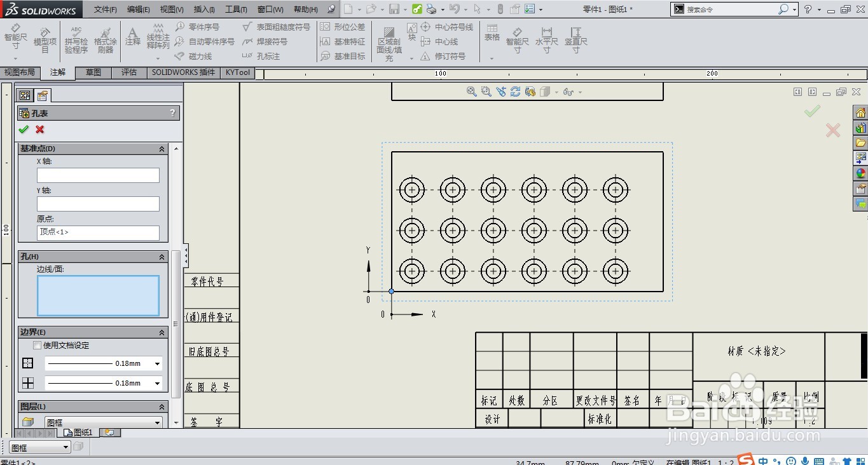Open inner border thickness 0.18mm dropdown
The width and height of the screenshot is (868, 465).
tap(157, 383)
